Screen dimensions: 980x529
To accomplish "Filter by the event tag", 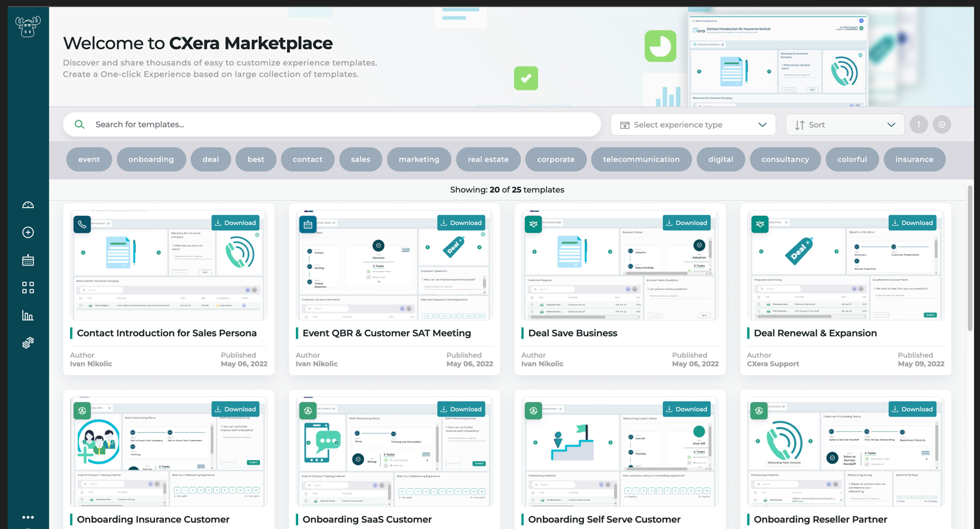I will [89, 160].
